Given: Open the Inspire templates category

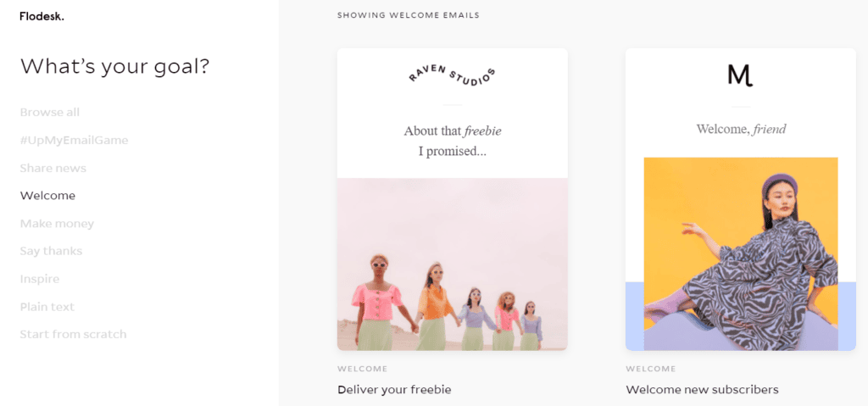Looking at the screenshot, I should [39, 279].
